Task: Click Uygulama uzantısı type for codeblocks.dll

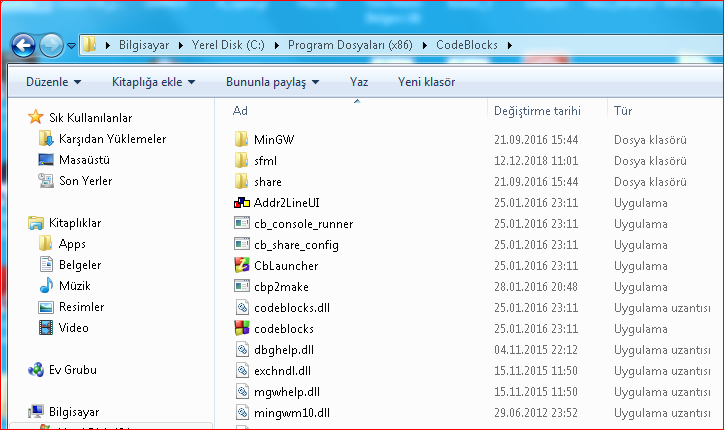Action: (x=662, y=308)
